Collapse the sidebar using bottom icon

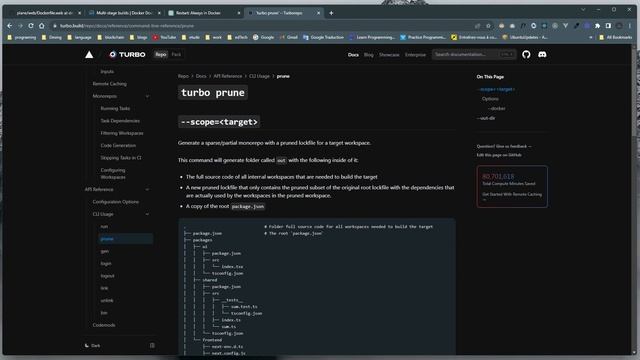[x=152, y=345]
